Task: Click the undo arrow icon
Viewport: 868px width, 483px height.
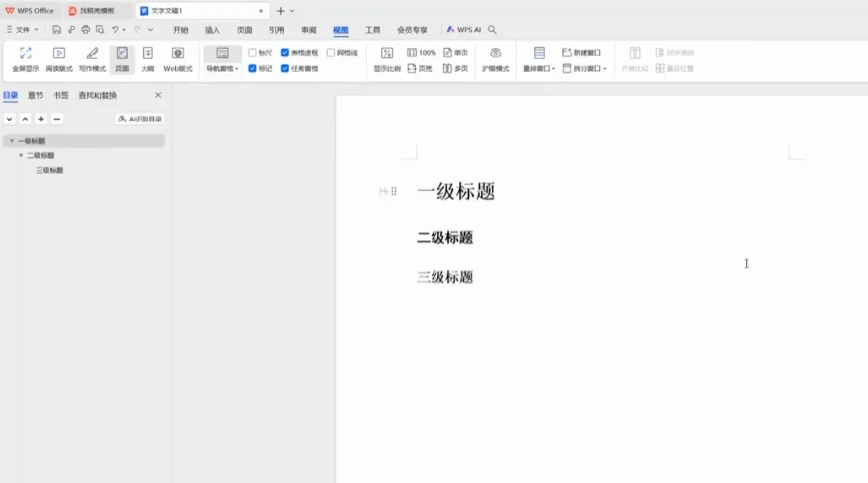Action: pyautogui.click(x=115, y=29)
